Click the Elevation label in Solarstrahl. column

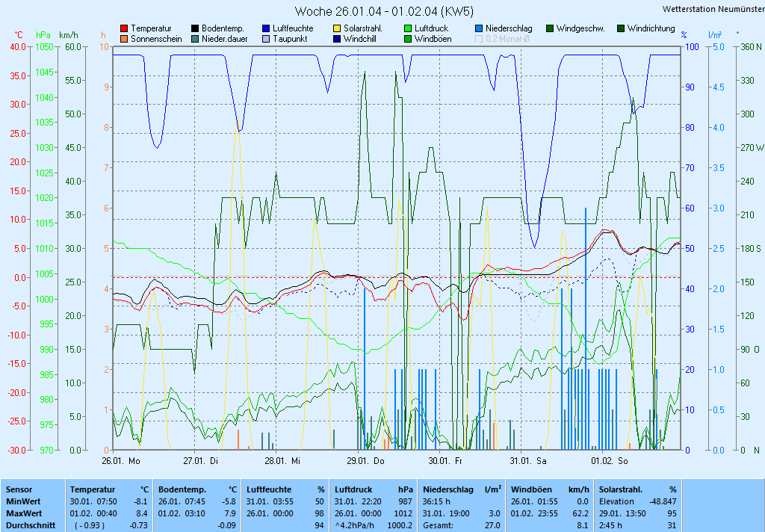[616, 501]
